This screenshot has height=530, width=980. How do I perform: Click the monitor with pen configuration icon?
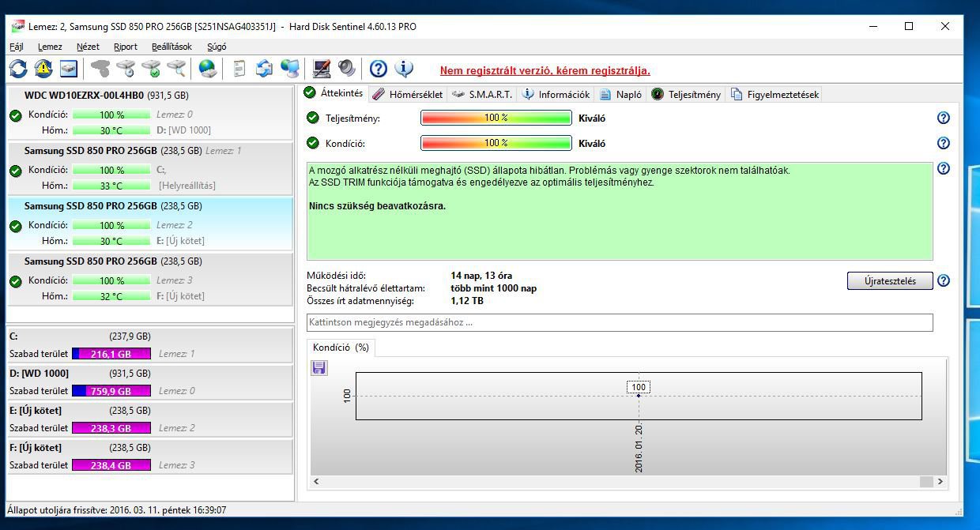coord(321,69)
